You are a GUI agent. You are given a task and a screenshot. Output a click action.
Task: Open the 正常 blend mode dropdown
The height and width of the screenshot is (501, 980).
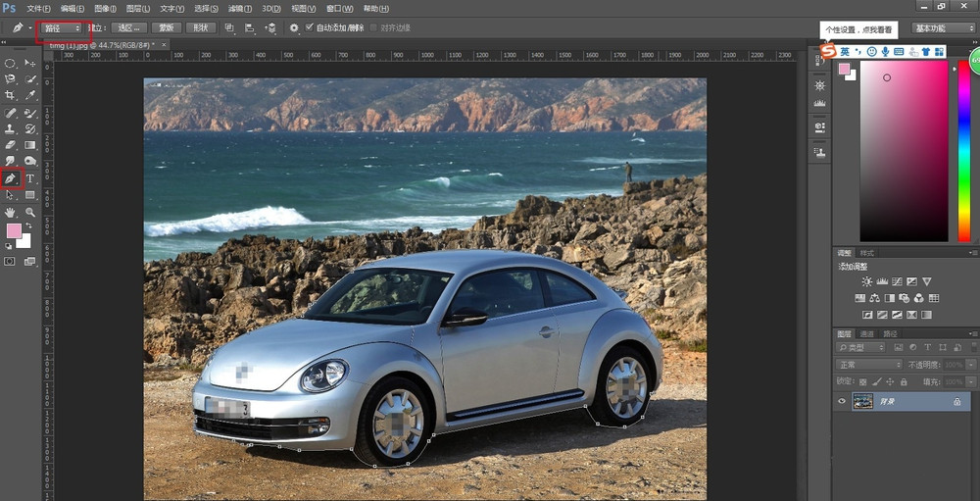pos(870,365)
